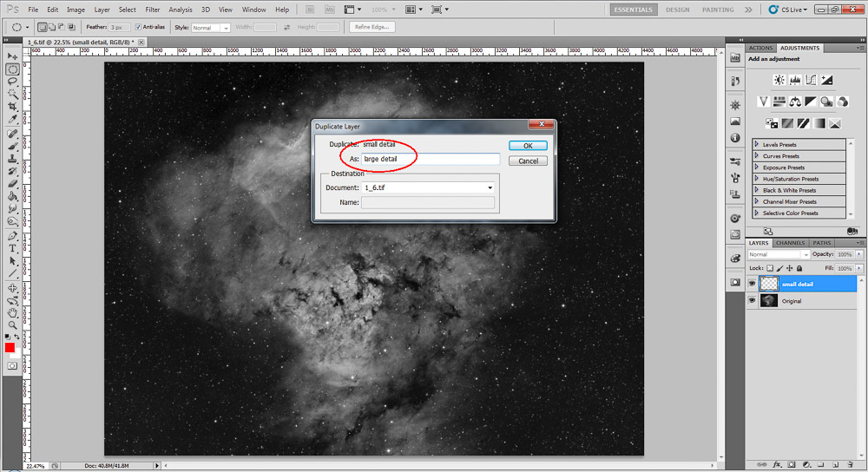Image resolution: width=868 pixels, height=472 pixels.
Task: Hide the small detail layer
Action: (752, 284)
